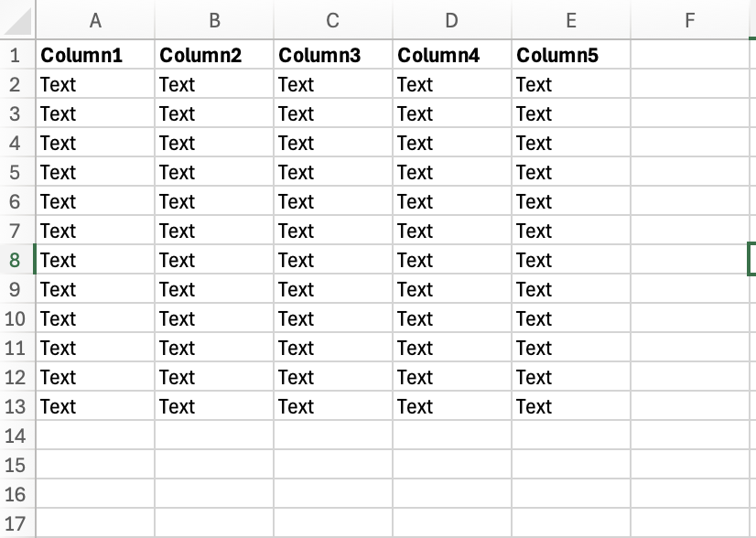
Task: Select row 8 header
Action: pyautogui.click(x=17, y=259)
